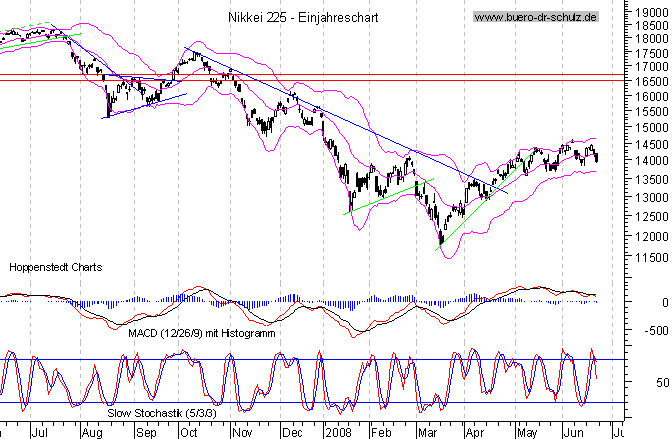Click the Dec marker on time axis
Screen dimensions: 672x439
292,431
